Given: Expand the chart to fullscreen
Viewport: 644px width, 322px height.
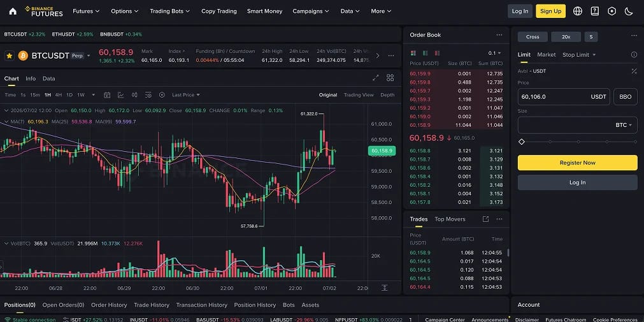Looking at the screenshot, I should [375, 78].
